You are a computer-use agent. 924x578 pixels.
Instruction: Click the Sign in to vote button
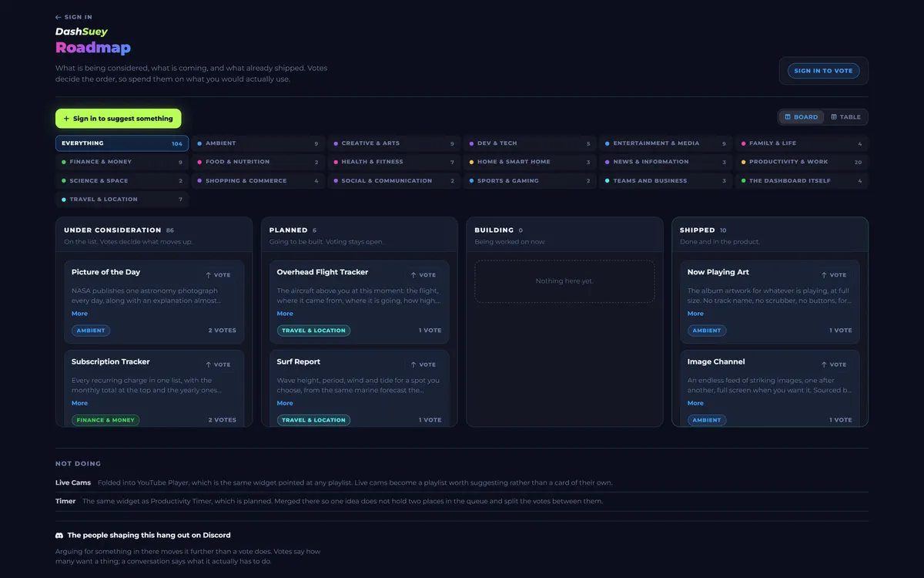[823, 71]
